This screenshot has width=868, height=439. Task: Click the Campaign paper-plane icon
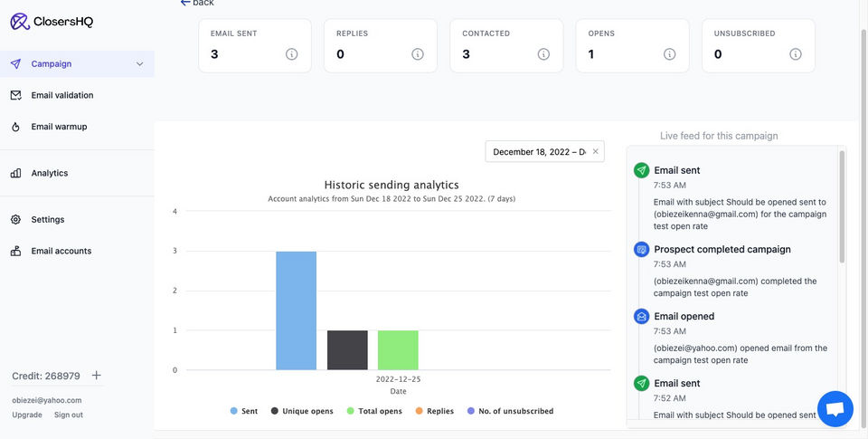click(x=15, y=63)
